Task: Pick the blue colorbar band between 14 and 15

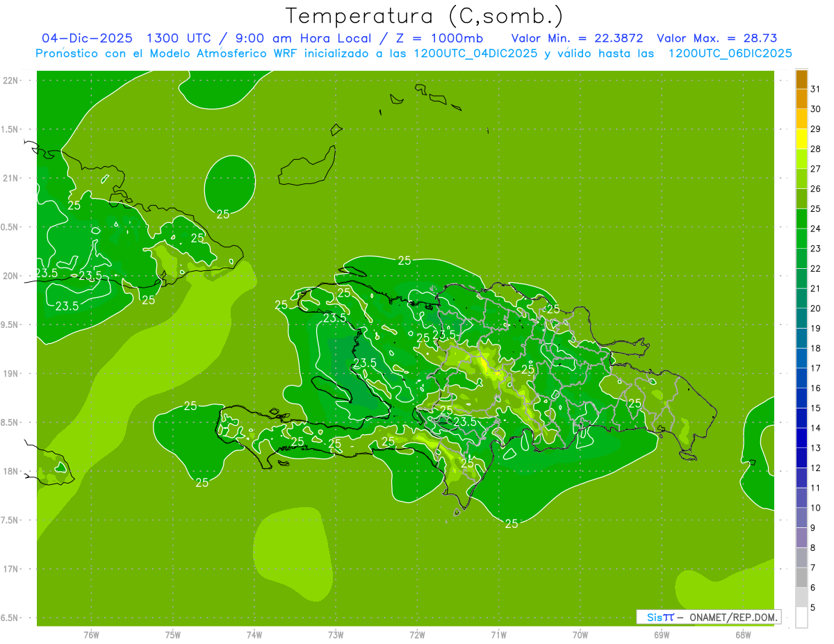Action: coord(801,418)
